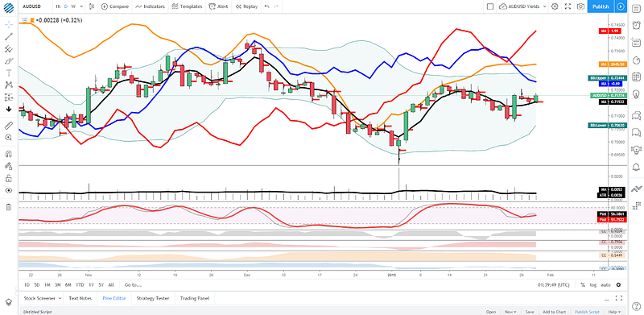Take a chart snapshot with camera icon
Image resolution: width=644 pixels, height=315 pixels.
[x=580, y=6]
